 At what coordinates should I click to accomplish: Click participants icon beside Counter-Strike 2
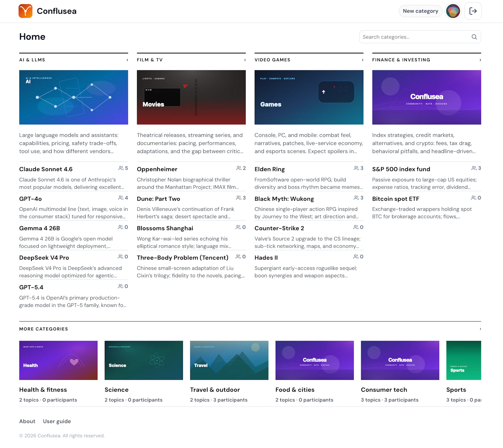(356, 227)
